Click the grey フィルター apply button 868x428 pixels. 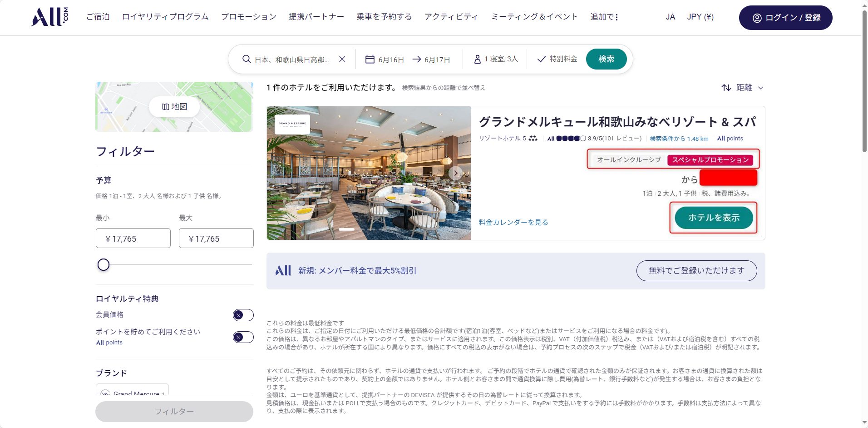[174, 411]
